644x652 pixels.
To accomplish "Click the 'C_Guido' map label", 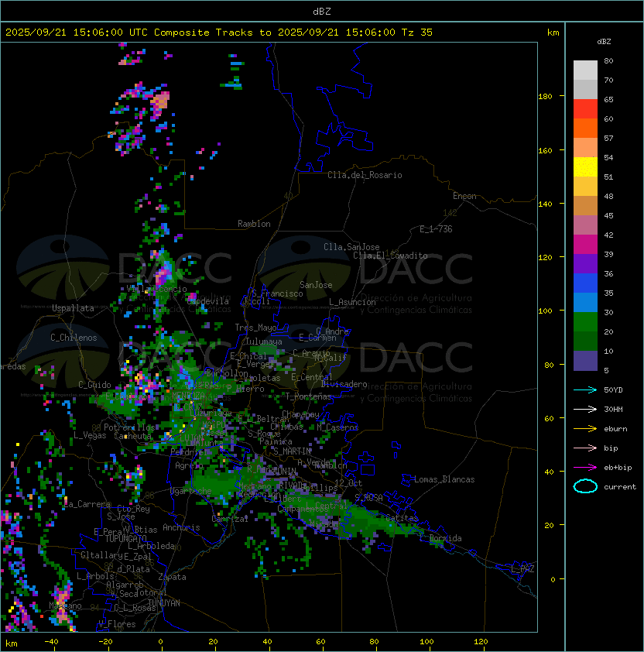I will [x=94, y=385].
